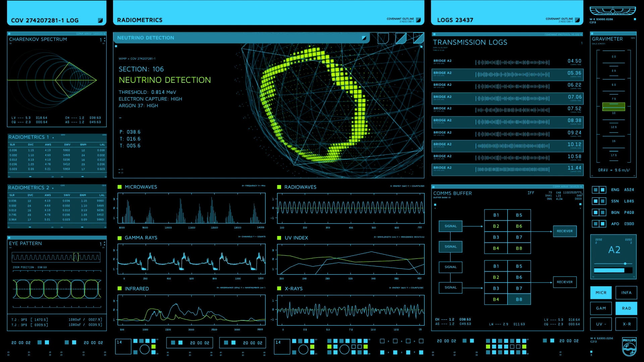
Task: Toggle the ENG A524 switch
Action: (599, 190)
